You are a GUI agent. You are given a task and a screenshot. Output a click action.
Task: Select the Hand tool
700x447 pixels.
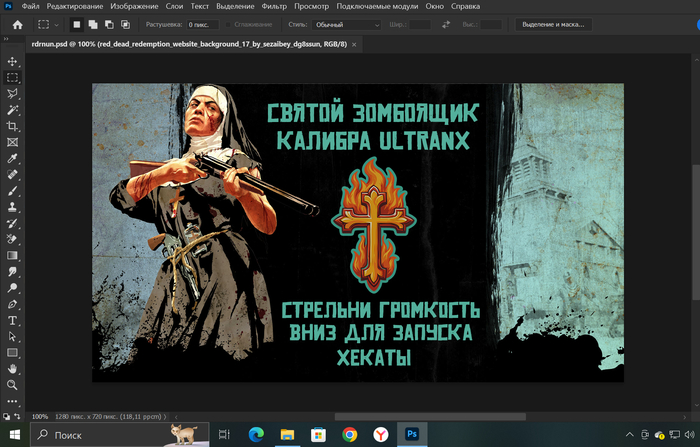click(13, 369)
